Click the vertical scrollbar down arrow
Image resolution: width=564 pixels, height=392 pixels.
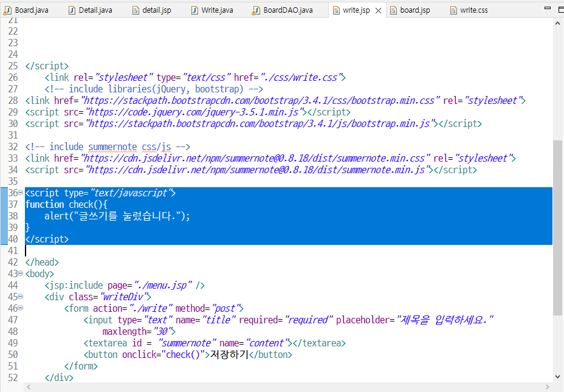557,377
